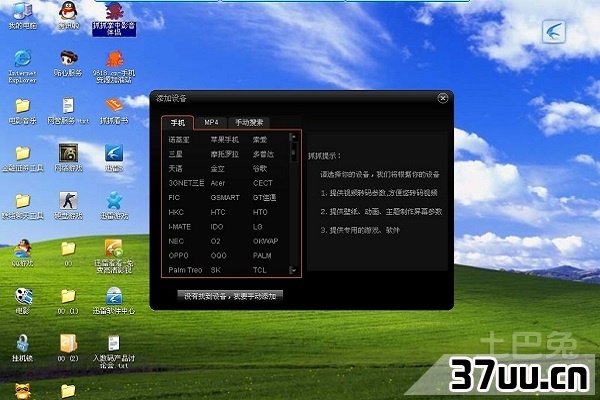Choose Palm Treo from the brand list
Image resolution: width=600 pixels, height=400 pixels.
click(x=185, y=270)
